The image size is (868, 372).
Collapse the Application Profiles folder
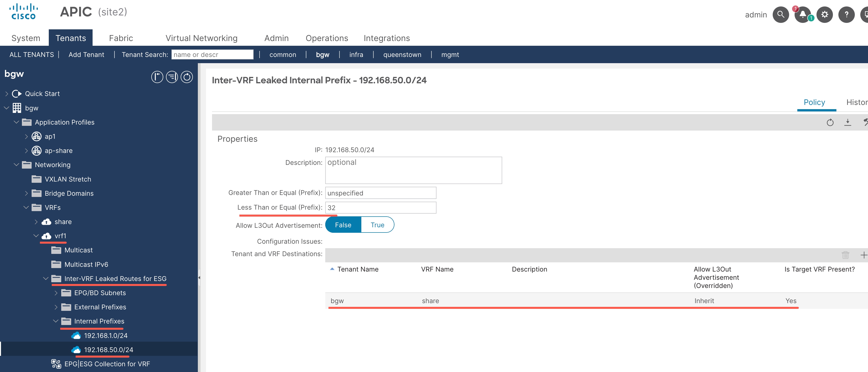pyautogui.click(x=16, y=122)
